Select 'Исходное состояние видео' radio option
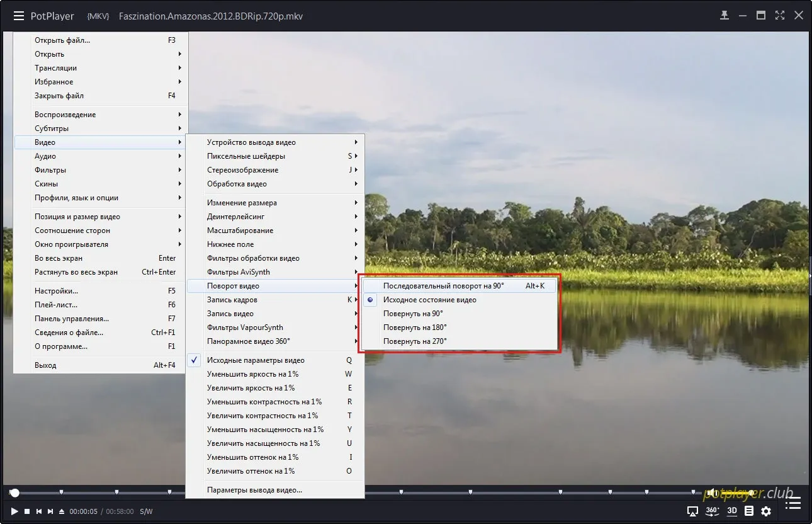 460,300
